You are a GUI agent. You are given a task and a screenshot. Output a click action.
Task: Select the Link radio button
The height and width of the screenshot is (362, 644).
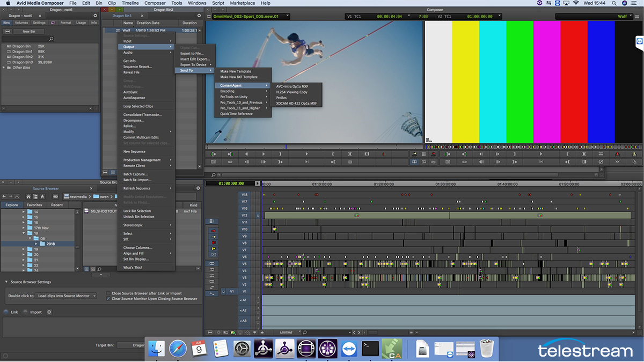pos(6,312)
